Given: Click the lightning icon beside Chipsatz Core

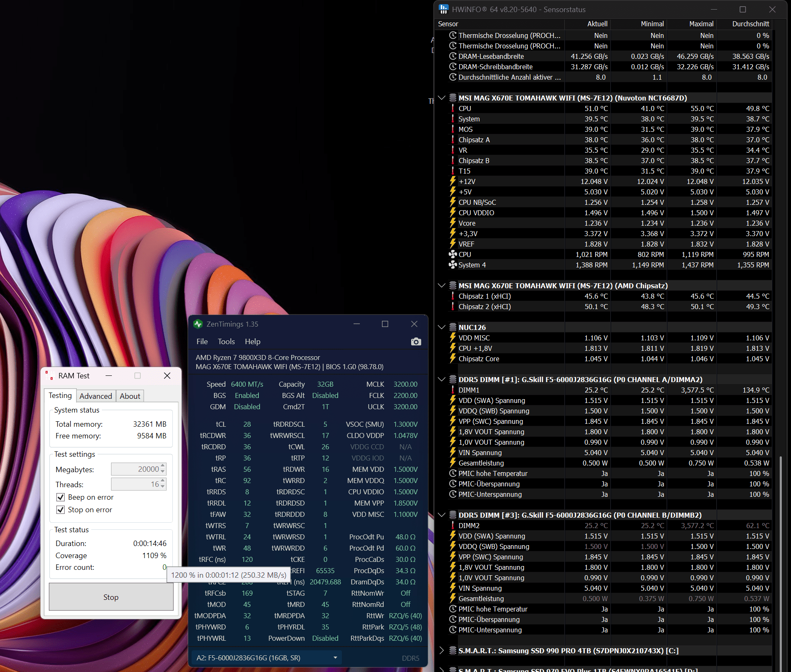Looking at the screenshot, I should (453, 359).
